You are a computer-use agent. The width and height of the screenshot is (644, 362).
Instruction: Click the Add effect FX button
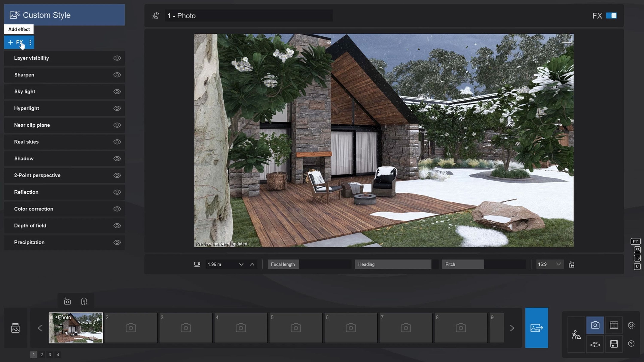[15, 42]
